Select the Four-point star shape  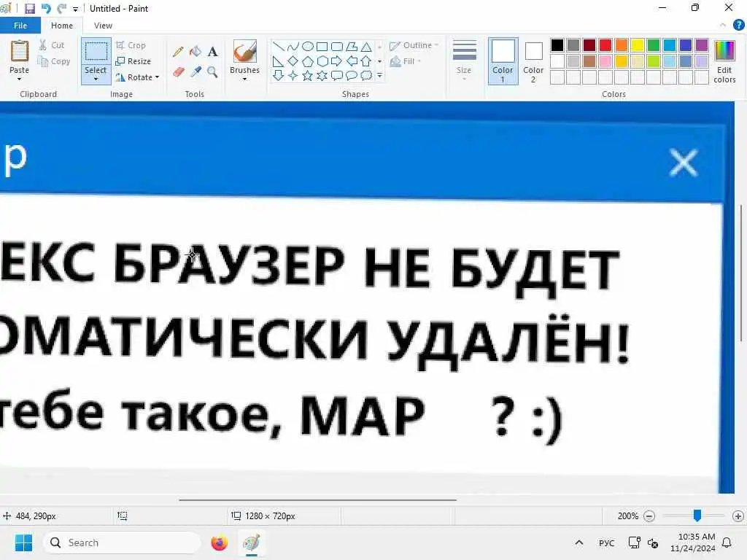(x=293, y=75)
